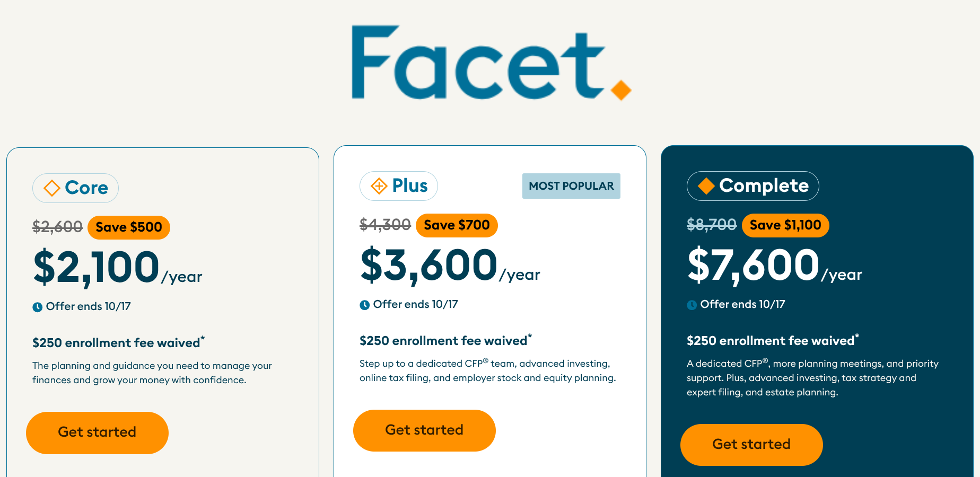Click the Core plan diamond icon

(x=51, y=188)
